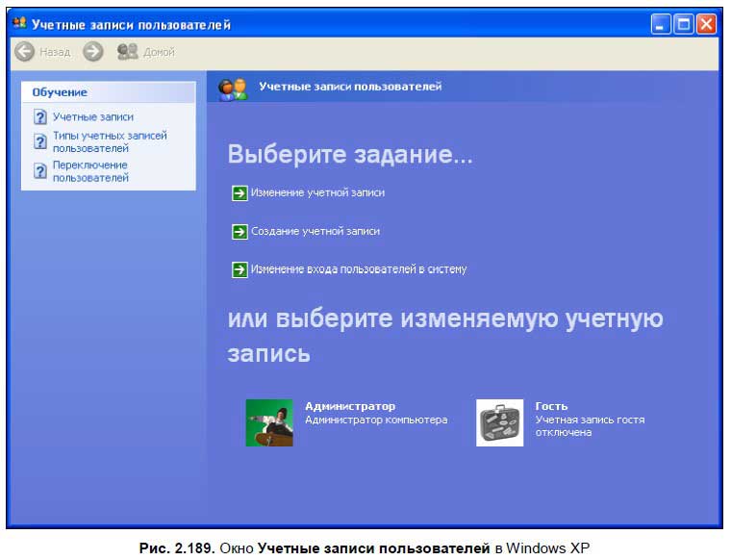
Task: Click the green arrow beside Изменение учетной записи
Action: (x=239, y=193)
